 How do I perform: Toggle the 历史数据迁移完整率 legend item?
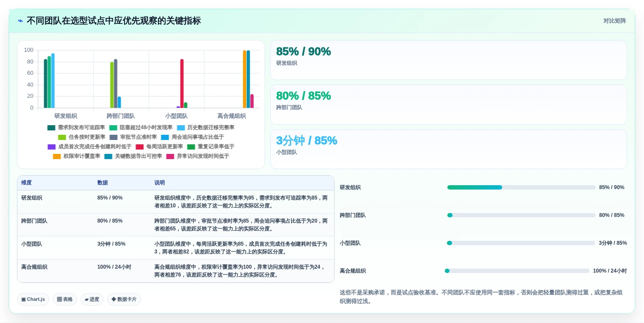[205, 127]
